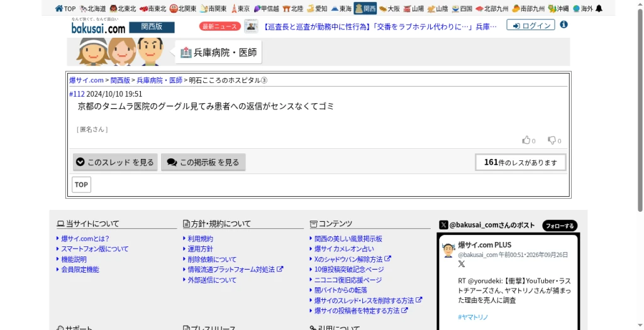This screenshot has height=330, width=644.
Task: Open the スマートフォン版について link
Action: (x=95, y=249)
